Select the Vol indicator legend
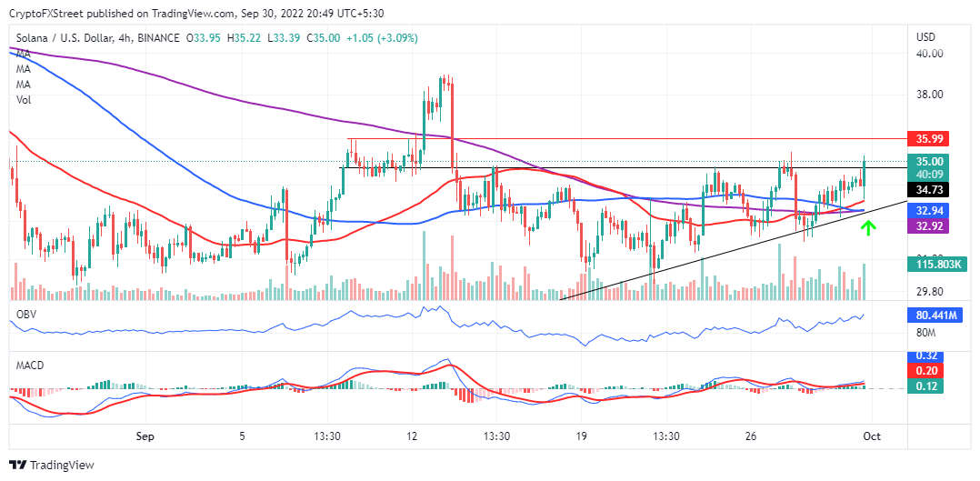This screenshot has width=980, height=481. click(x=24, y=99)
